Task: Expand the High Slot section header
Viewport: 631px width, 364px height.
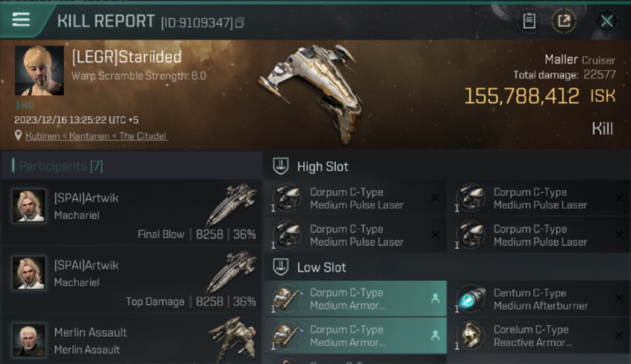Action: pyautogui.click(x=447, y=166)
